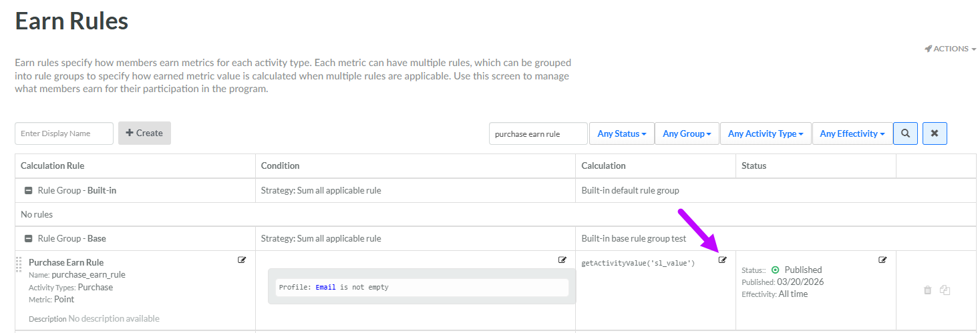Screen dimensions: 980x333
Task: Open the condition editor pencil icon
Action: point(562,260)
